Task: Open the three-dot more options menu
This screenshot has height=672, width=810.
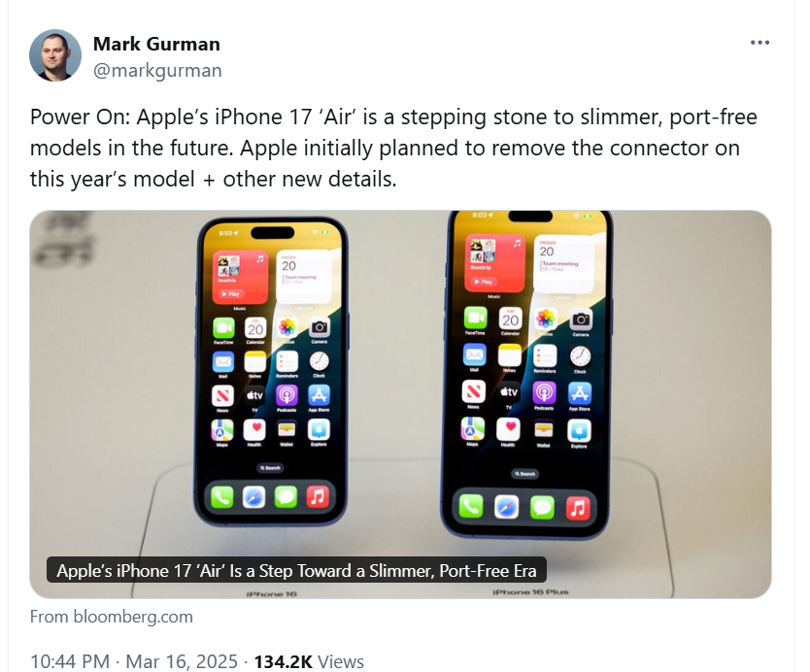Action: pos(759,43)
